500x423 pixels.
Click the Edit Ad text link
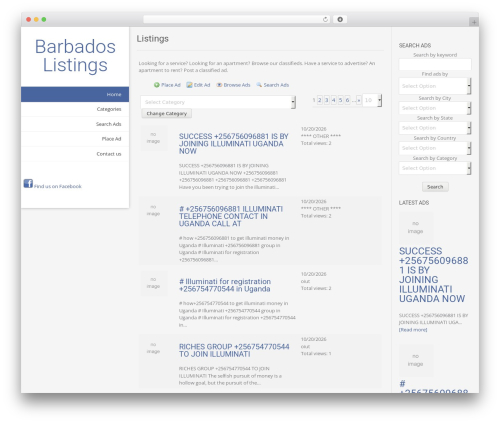coord(202,85)
